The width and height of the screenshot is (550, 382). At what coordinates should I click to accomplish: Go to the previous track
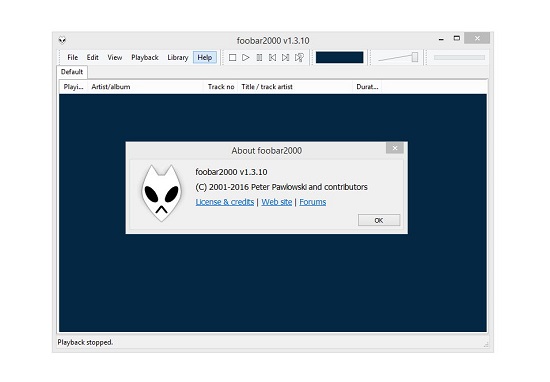click(272, 58)
